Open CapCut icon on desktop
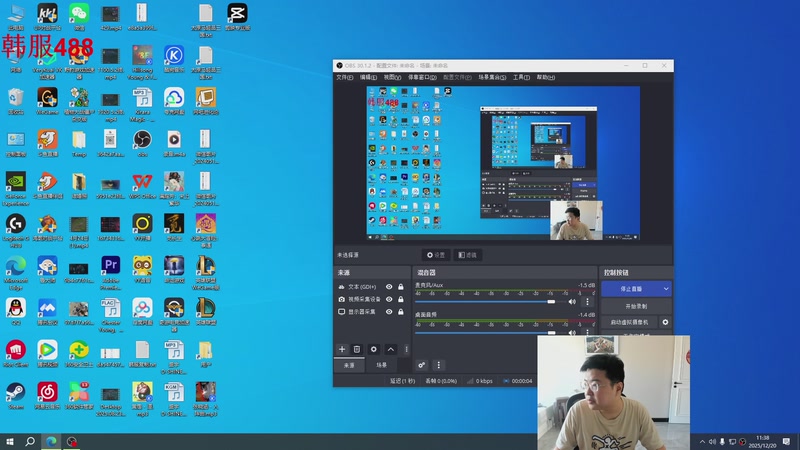 pos(237,17)
